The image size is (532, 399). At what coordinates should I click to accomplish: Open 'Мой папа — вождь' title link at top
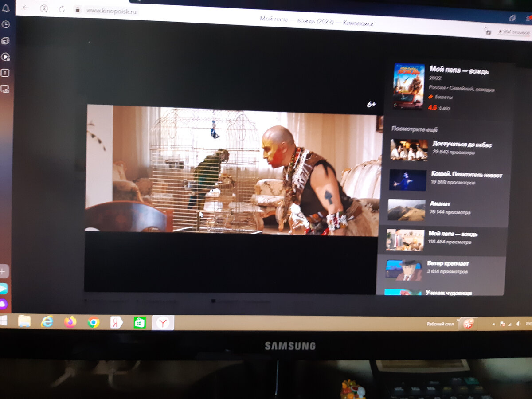[459, 70]
